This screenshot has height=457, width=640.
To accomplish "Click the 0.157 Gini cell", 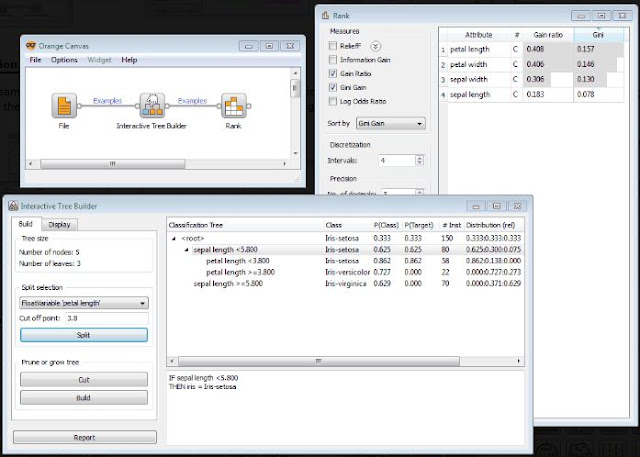I will coord(598,49).
